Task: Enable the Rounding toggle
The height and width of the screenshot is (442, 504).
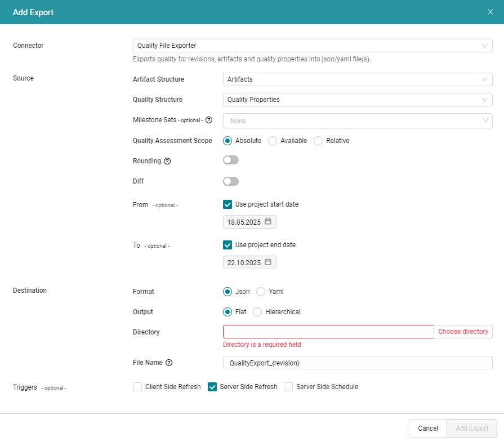Action: (x=230, y=160)
